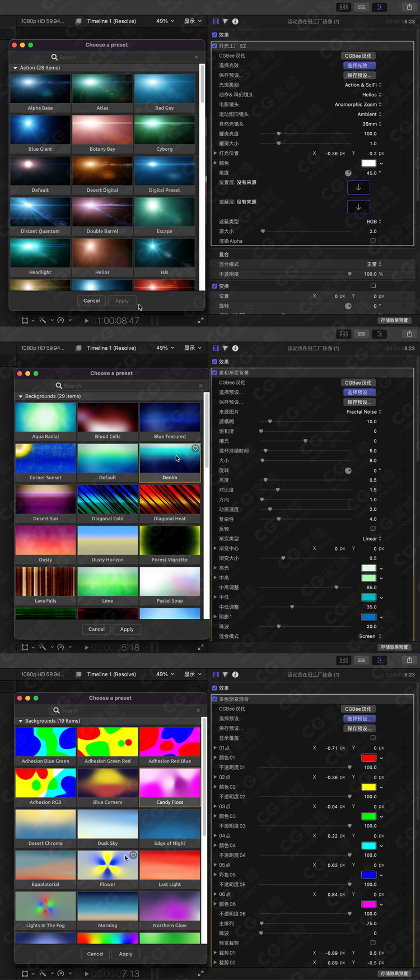Click Cancel in the Action (28 Items) dialog

(x=92, y=301)
